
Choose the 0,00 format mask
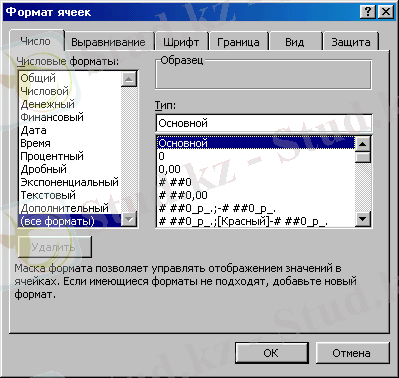tap(256, 169)
